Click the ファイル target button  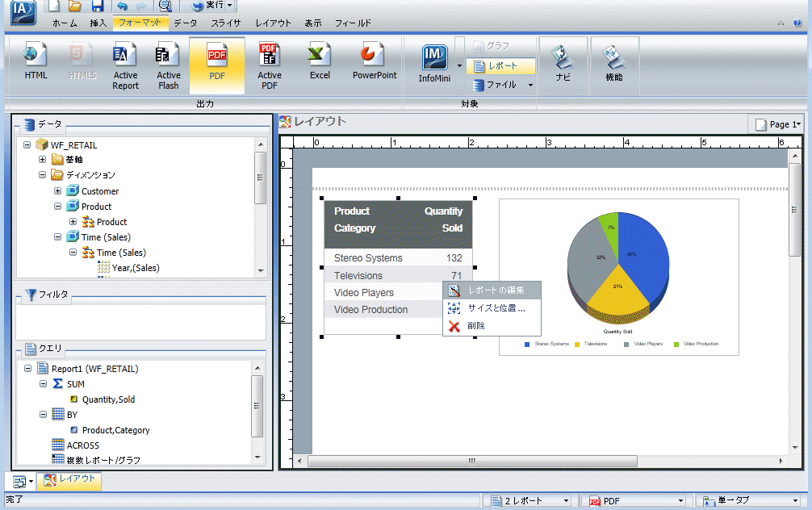pos(495,85)
